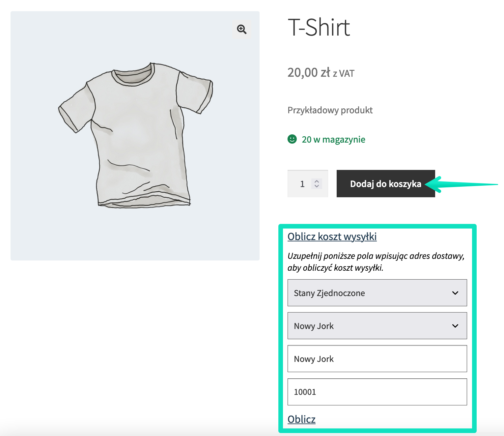The image size is (504, 436).
Task: Open the Stany Zjednoczone country dropdown
Action: (x=377, y=293)
